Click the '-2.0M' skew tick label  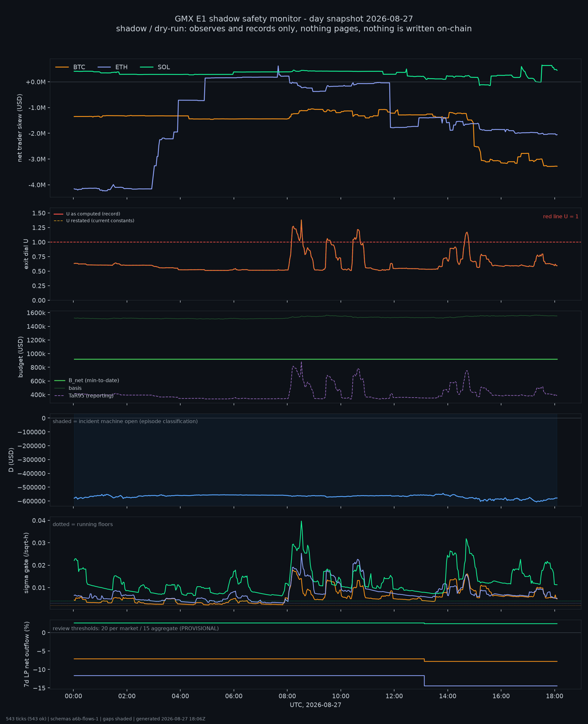click(37, 133)
